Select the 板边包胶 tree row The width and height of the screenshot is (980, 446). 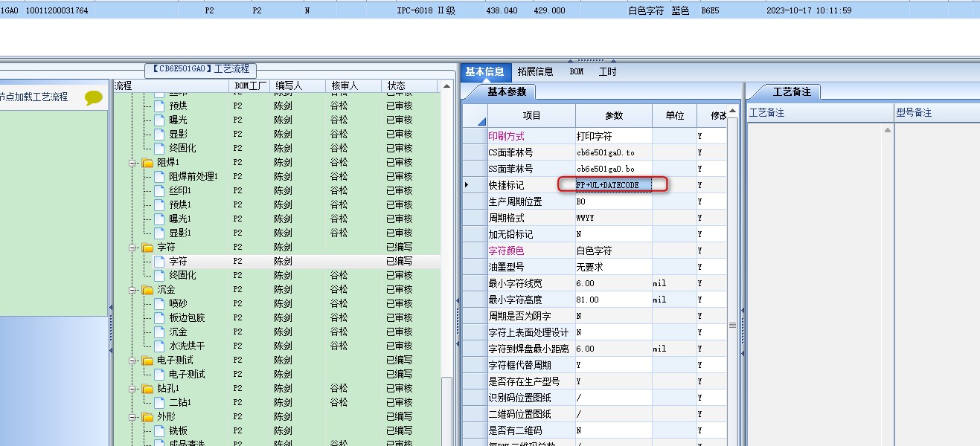coord(276,317)
